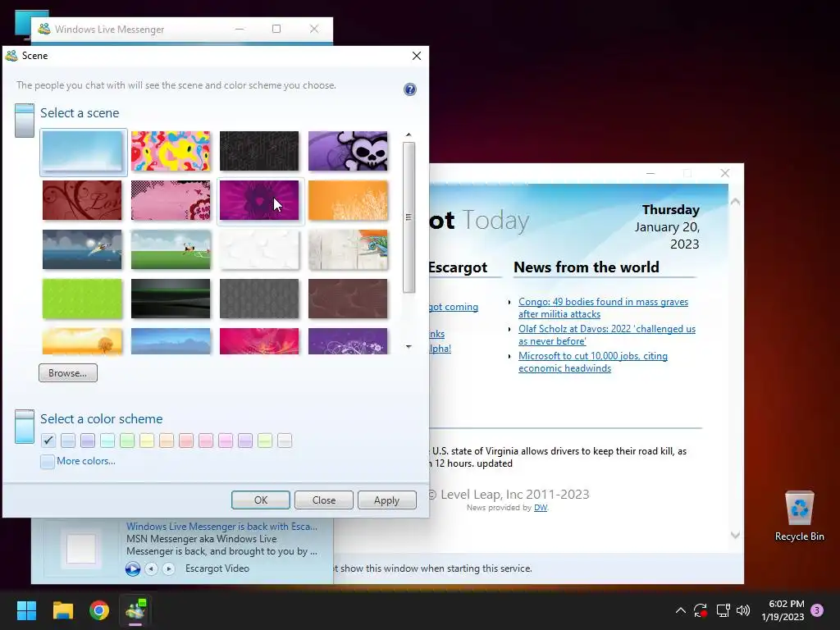
Task: Pick the green field soccer scene
Action: (171, 249)
